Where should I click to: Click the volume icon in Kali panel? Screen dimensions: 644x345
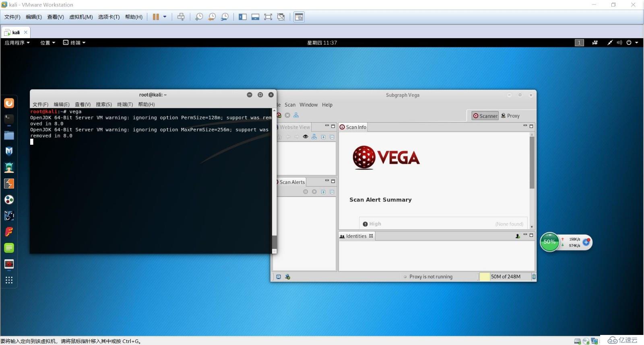(619, 43)
